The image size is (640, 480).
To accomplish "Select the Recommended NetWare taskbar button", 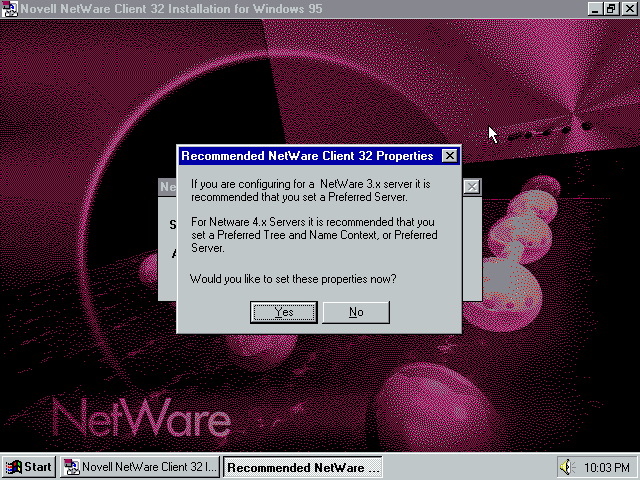I will 302,467.
